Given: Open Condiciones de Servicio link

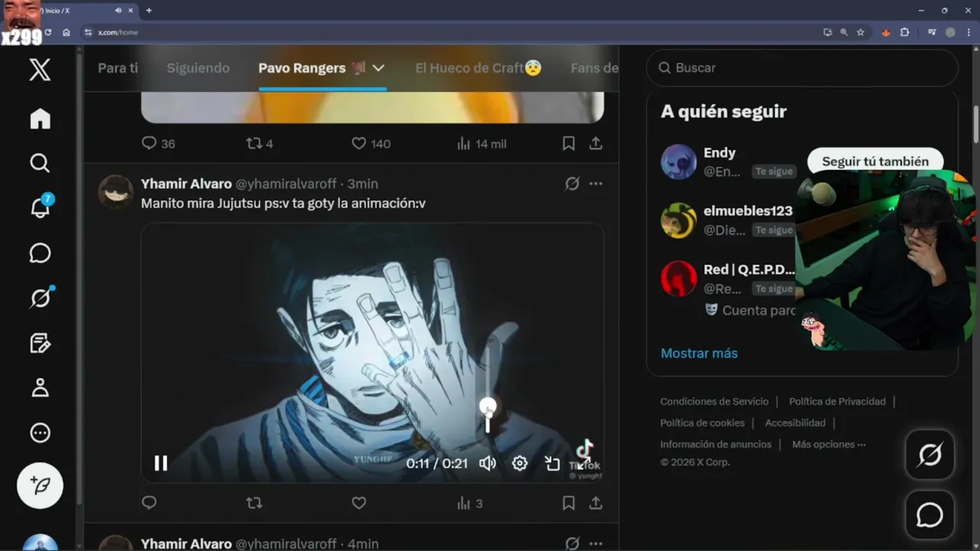Looking at the screenshot, I should (x=714, y=401).
